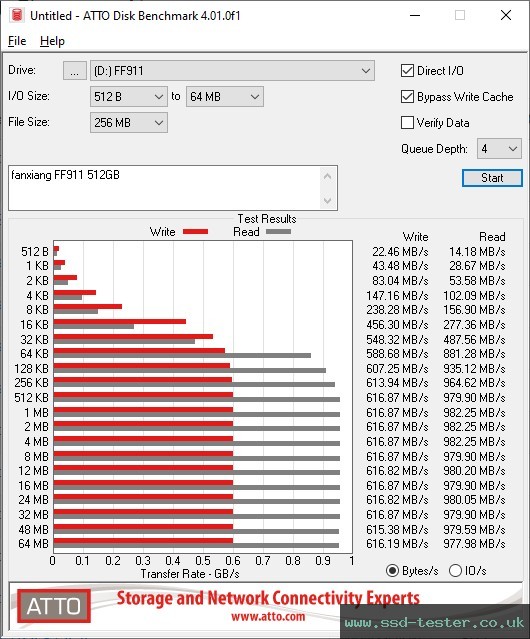Open the File Size dropdown 256 MB
The image size is (530, 639).
pos(129,123)
